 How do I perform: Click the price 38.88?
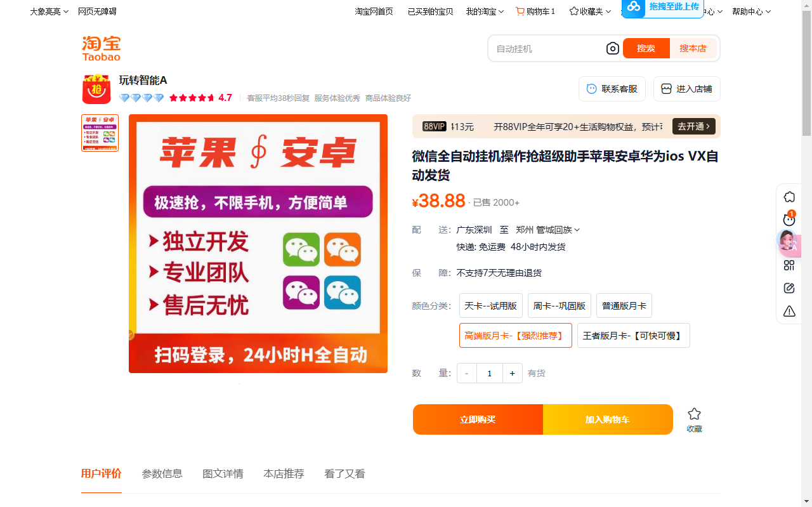coord(439,201)
